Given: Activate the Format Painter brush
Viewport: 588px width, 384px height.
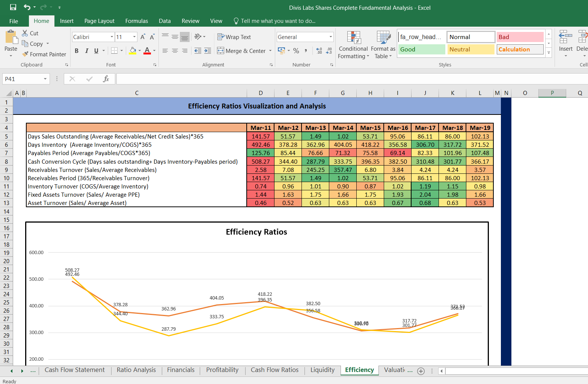Looking at the screenshot, I should pyautogui.click(x=44, y=54).
